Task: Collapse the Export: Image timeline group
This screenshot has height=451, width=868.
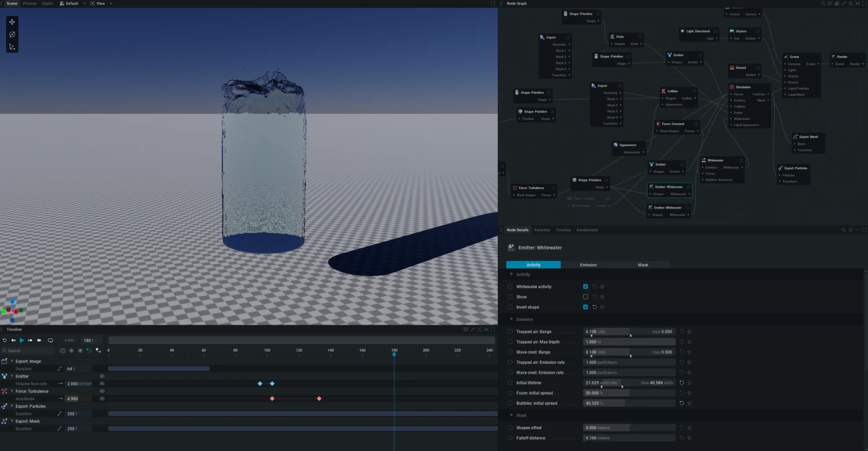Action: (12, 361)
